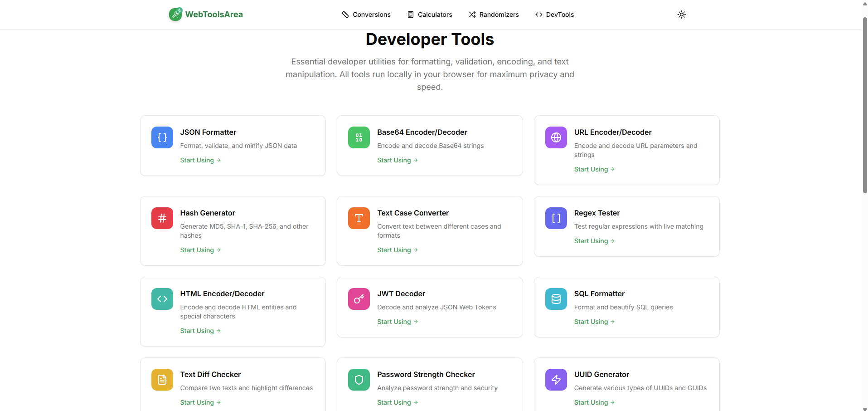The image size is (868, 411).
Task: Click 'Test regular expressions with live matching' text
Action: (639, 226)
